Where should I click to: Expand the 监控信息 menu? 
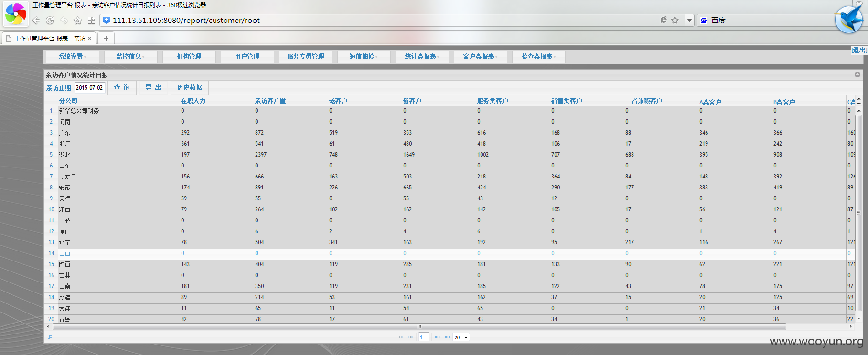click(130, 57)
